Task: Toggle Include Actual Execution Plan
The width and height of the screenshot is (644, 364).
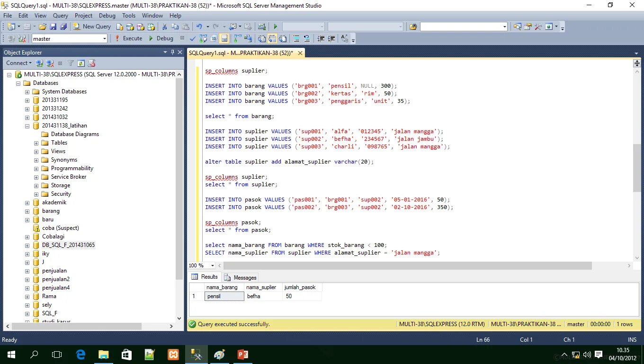Action: pyautogui.click(x=238, y=38)
